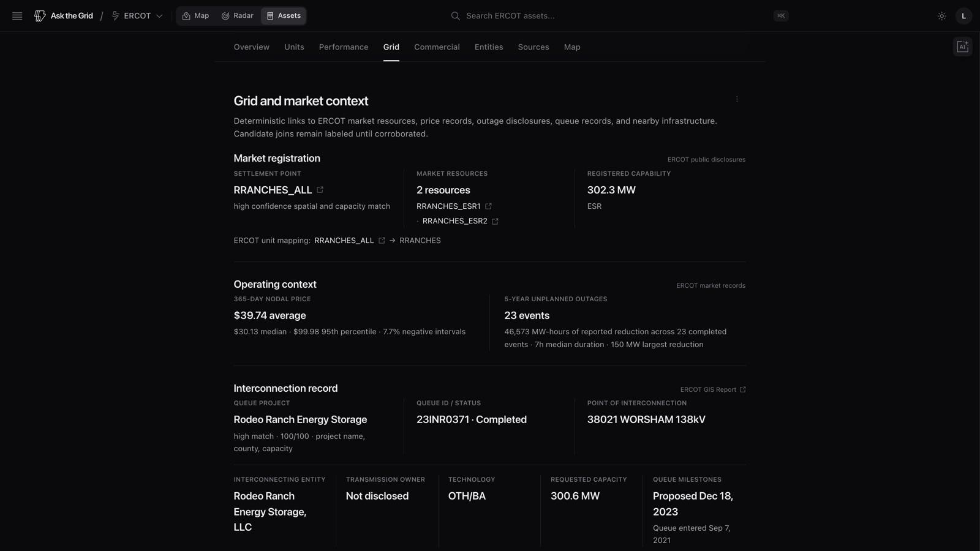Click the ERCOT GIS Report external icon

point(742,389)
